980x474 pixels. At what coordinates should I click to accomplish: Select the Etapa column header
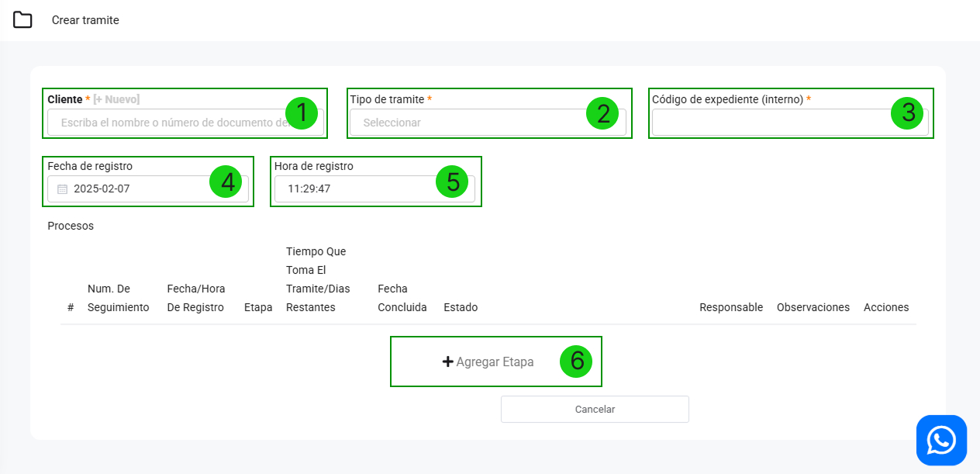click(258, 307)
